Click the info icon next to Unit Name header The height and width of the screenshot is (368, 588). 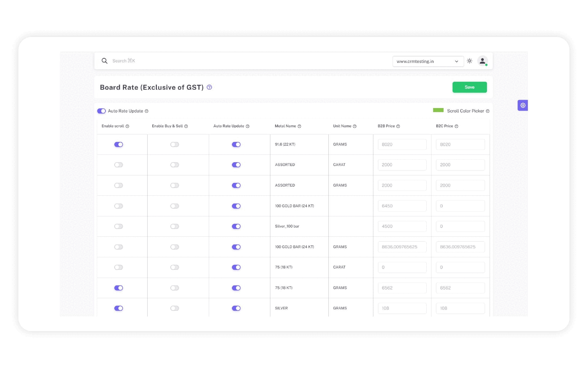(355, 126)
